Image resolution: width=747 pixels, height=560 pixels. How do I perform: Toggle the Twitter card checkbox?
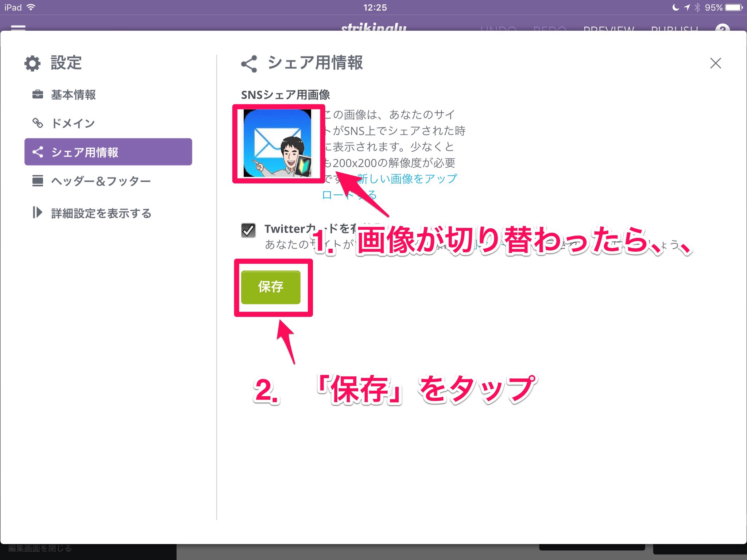coord(248,230)
